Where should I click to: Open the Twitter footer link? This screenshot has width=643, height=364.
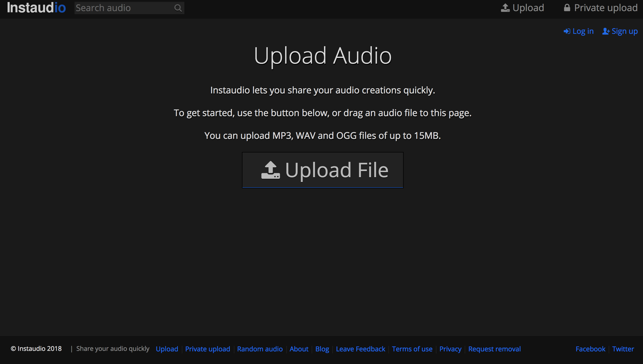[x=623, y=349]
